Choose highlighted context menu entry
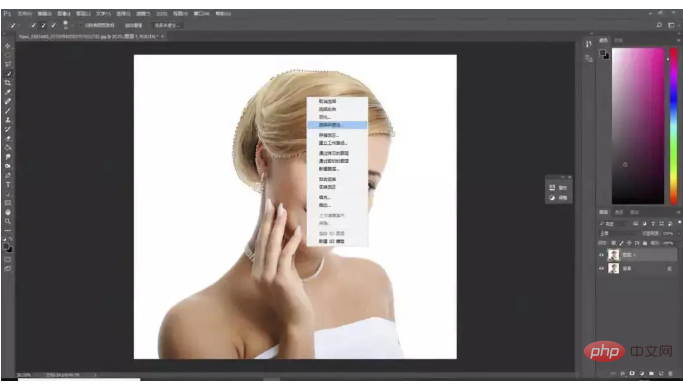The width and height of the screenshot is (683, 384). [x=337, y=125]
